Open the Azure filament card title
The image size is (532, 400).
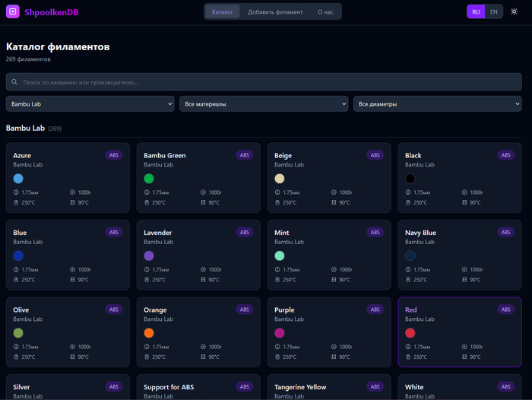point(22,156)
